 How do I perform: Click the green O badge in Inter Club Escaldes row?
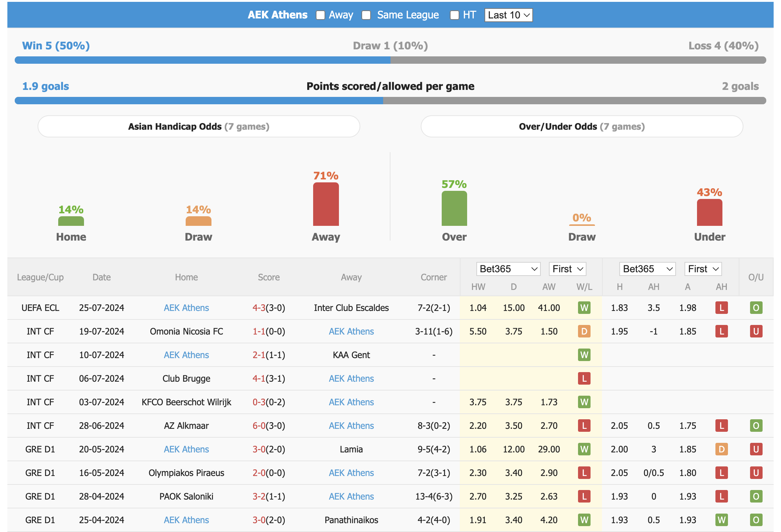(x=756, y=308)
